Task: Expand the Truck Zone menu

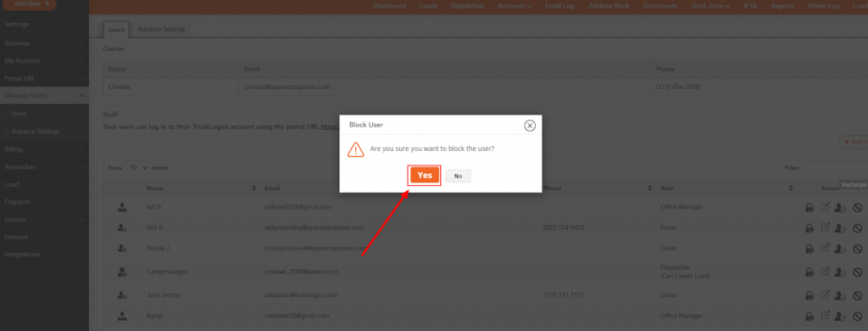Action: point(710,6)
